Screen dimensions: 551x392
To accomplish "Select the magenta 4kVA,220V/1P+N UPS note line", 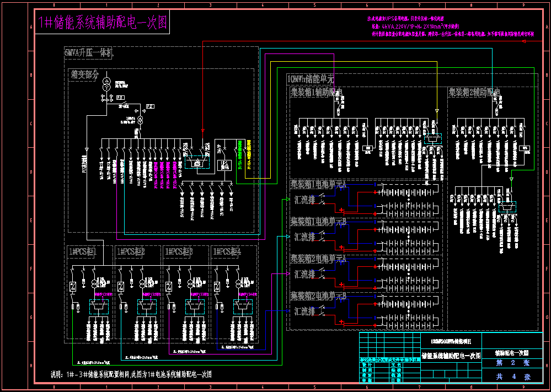I will 415,26.
